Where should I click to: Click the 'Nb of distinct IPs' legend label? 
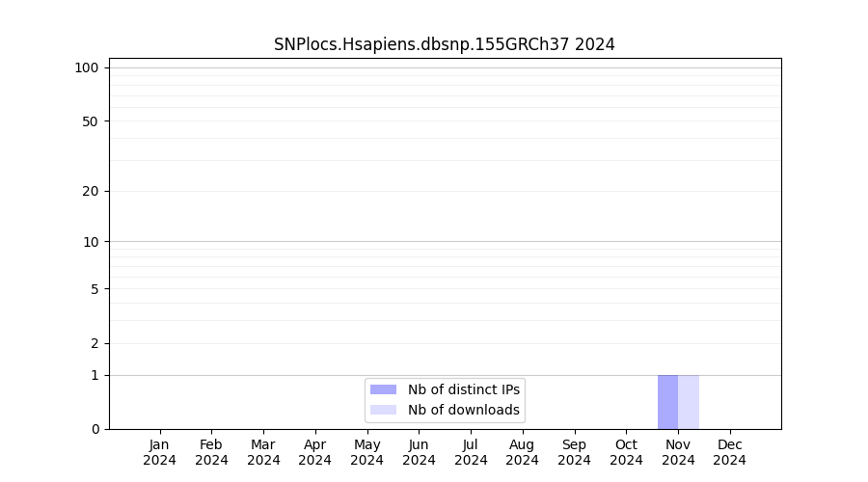tap(463, 389)
